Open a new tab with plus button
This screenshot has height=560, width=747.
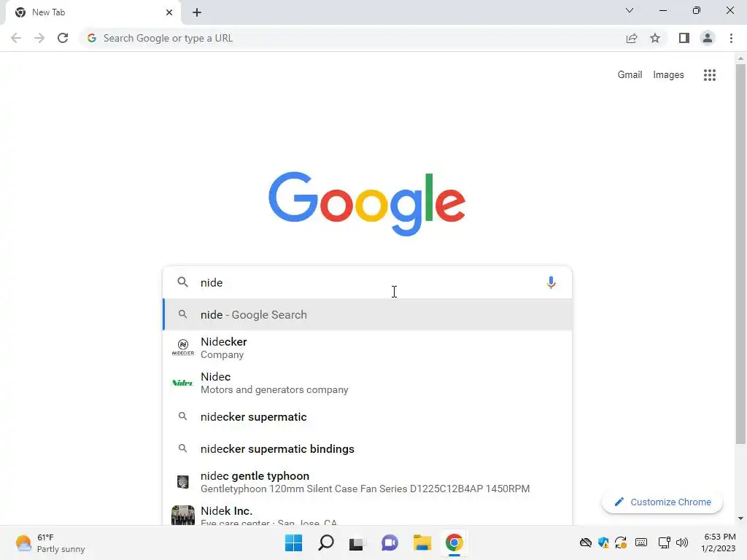point(197,12)
